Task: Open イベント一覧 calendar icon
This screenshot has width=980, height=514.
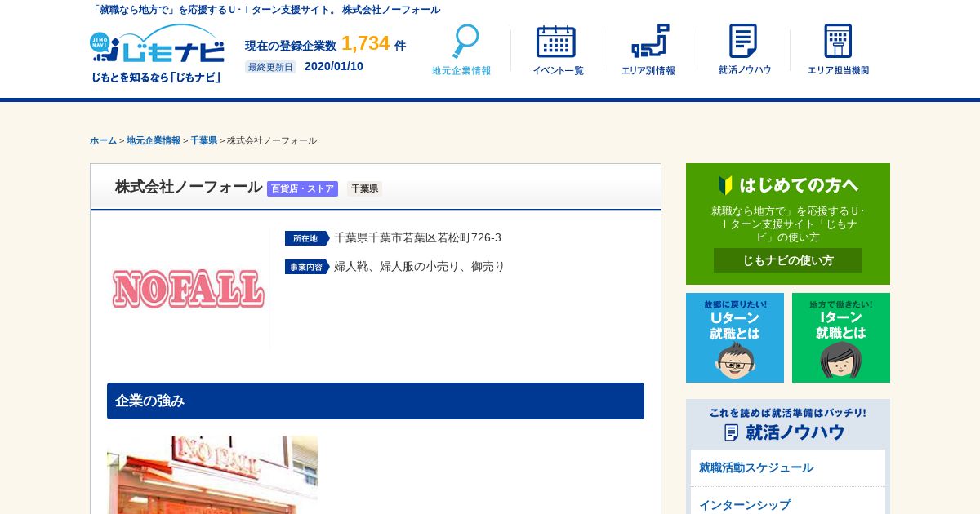Action: pos(557,49)
